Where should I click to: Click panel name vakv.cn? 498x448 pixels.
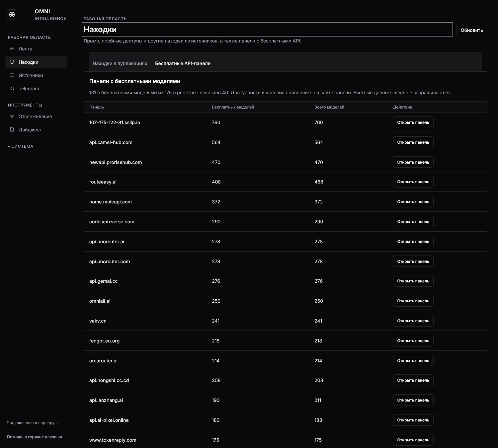(x=98, y=321)
